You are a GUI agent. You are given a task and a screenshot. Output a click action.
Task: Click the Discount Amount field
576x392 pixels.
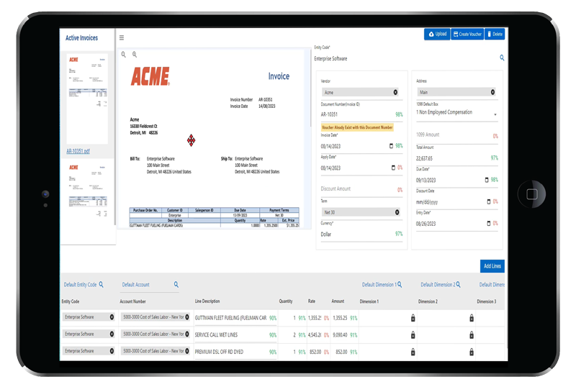(361, 189)
